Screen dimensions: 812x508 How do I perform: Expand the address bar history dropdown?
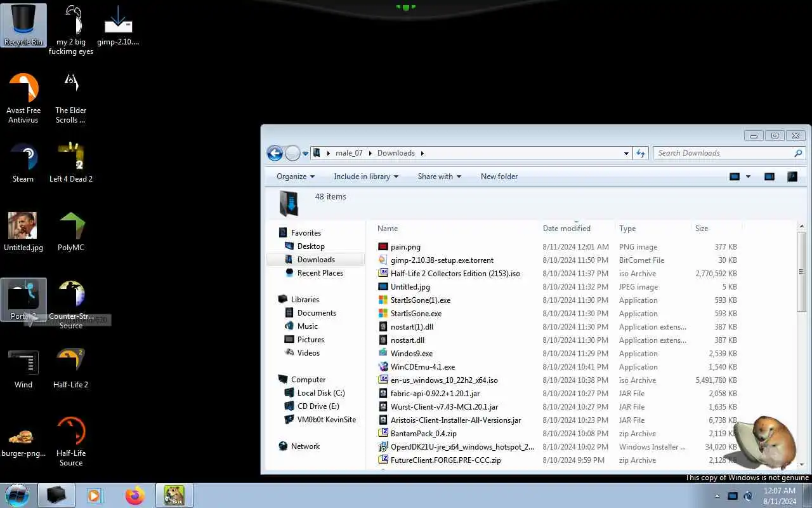tap(626, 153)
